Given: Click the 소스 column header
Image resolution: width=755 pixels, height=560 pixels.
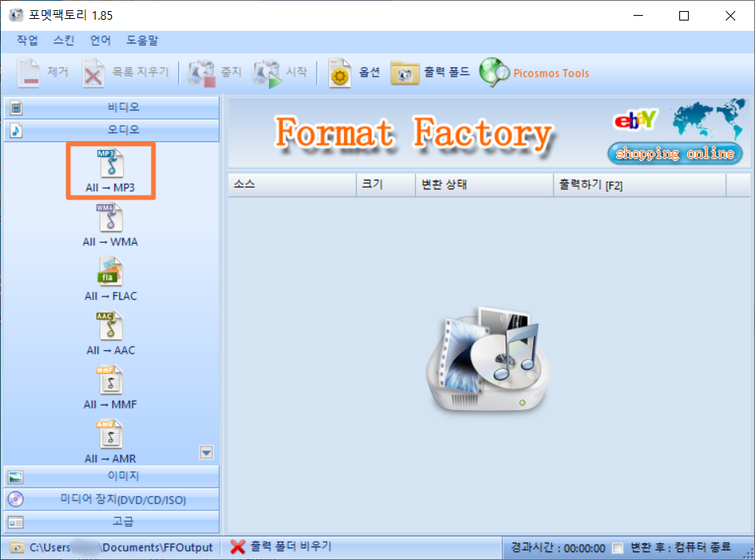Looking at the screenshot, I should coord(292,185).
